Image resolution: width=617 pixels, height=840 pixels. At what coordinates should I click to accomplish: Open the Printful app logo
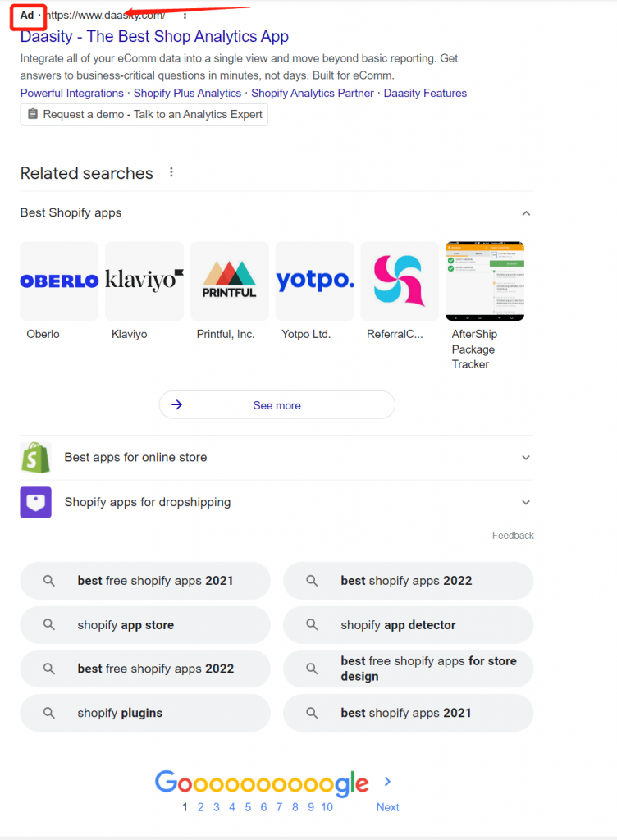click(x=230, y=281)
